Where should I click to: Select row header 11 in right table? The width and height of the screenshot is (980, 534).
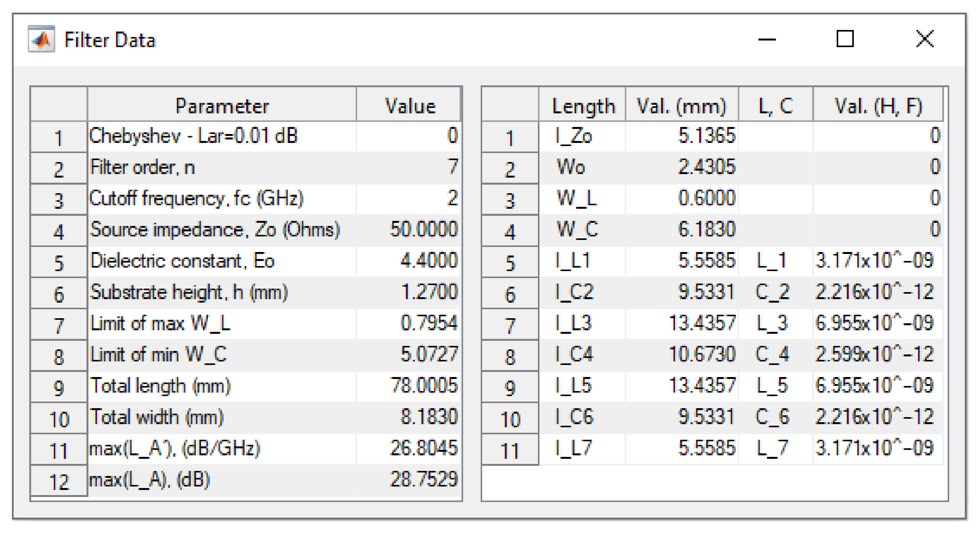510,450
